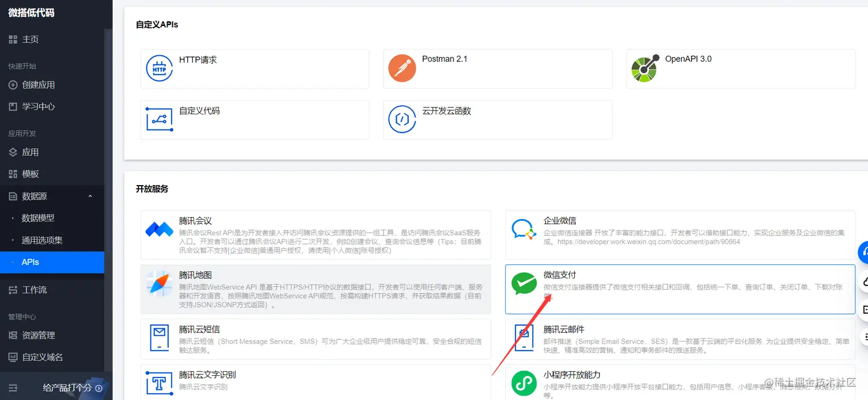This screenshot has height=400, width=868.
Task: Click 给产品打个分 rating link
Action: (x=72, y=388)
